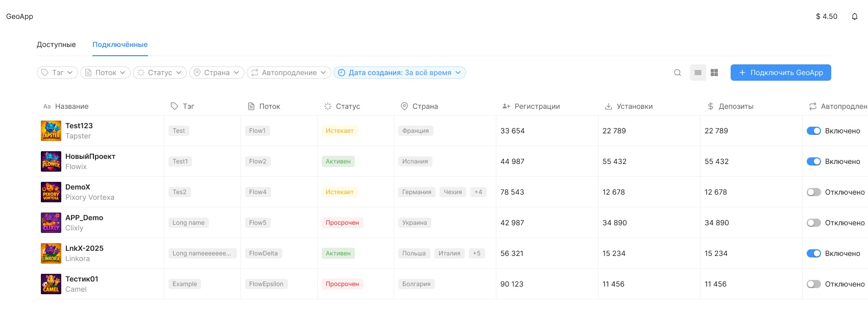Click the download icon by Установки
This screenshot has width=868, height=330.
point(609,106)
